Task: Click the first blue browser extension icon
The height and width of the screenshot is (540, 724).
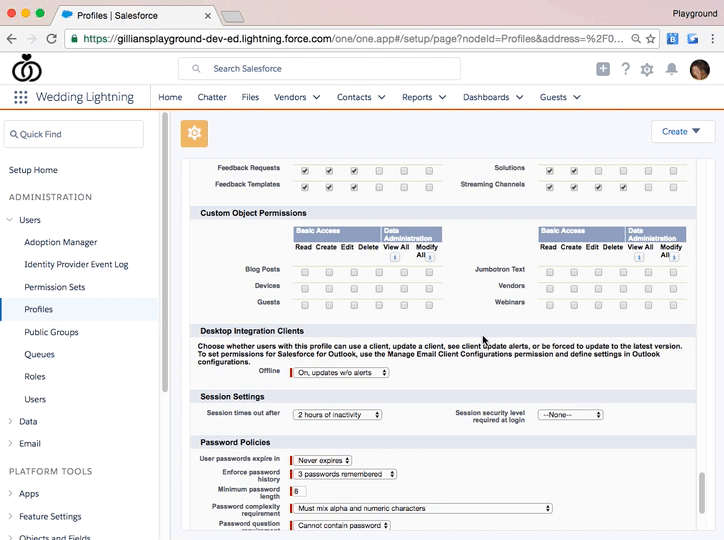Action: pyautogui.click(x=673, y=39)
